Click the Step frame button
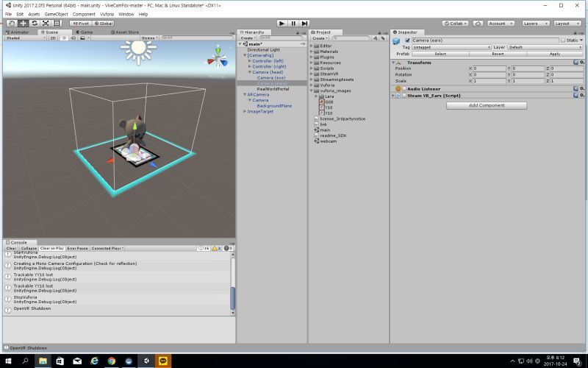This screenshot has width=588, height=368. coord(304,24)
